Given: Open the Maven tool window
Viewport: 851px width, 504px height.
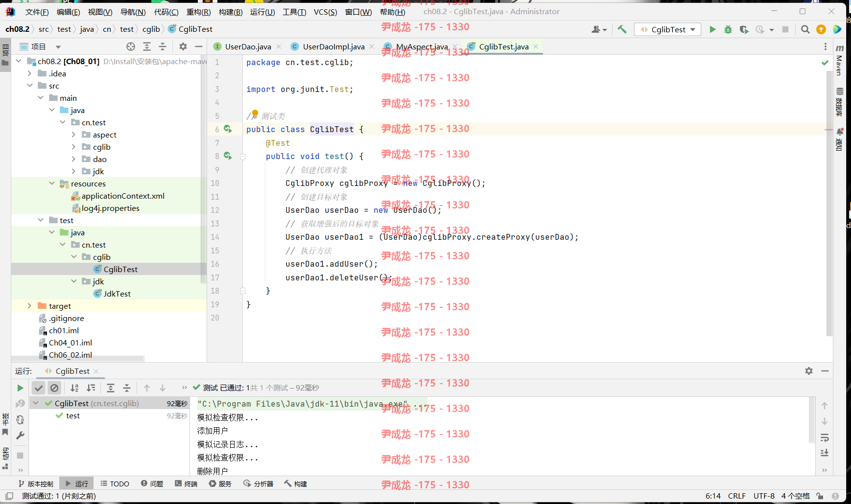Looking at the screenshot, I should (x=839, y=60).
